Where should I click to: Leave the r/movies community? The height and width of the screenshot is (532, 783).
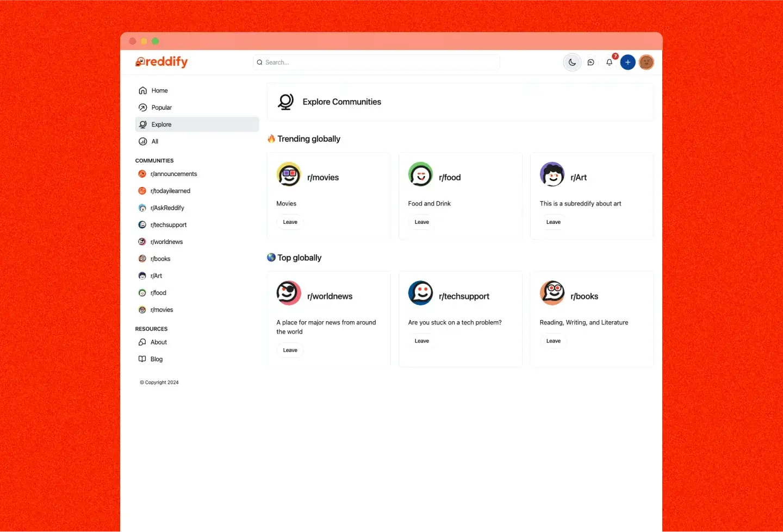(x=290, y=222)
